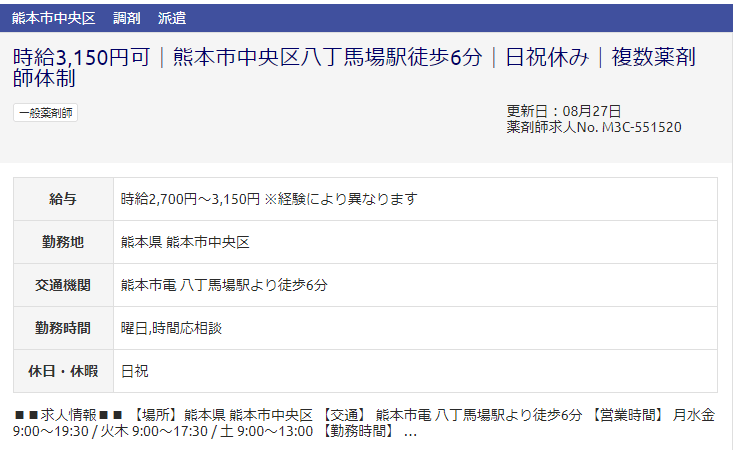Click the 休日・休暇 row header cell
Image resolution: width=734 pixels, height=450 pixels.
(63, 371)
